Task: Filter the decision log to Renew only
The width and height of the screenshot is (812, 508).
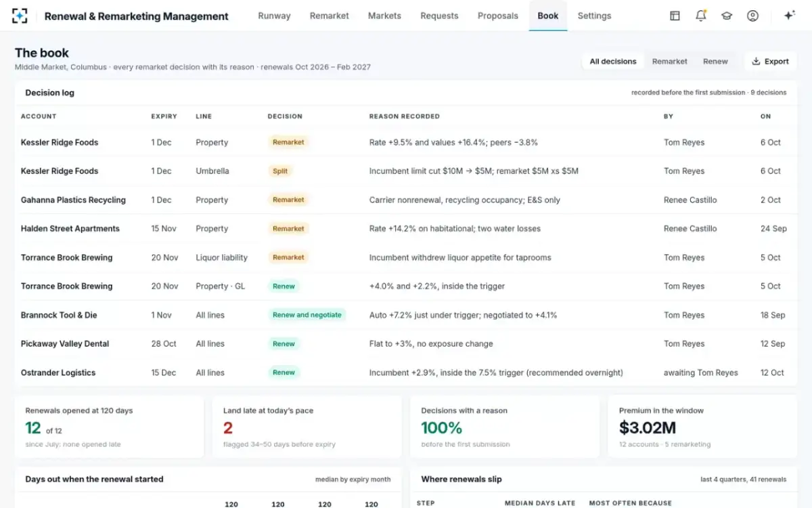Action: 715,61
